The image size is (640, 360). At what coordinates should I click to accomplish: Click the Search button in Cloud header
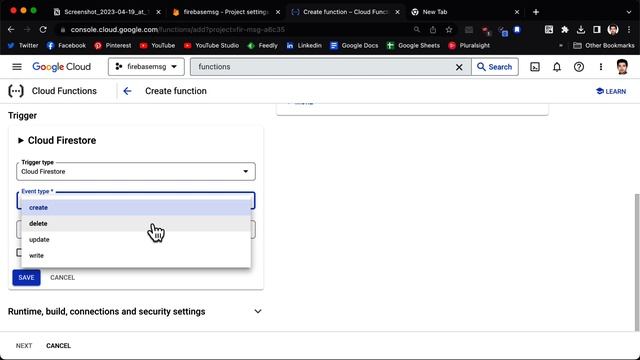495,67
